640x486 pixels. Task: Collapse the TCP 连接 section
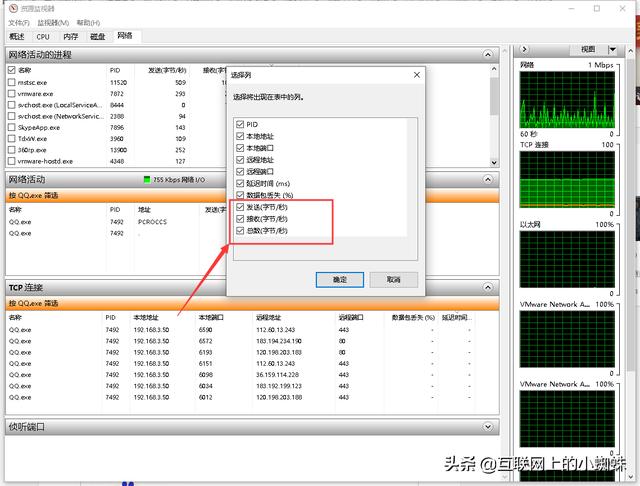click(487, 288)
